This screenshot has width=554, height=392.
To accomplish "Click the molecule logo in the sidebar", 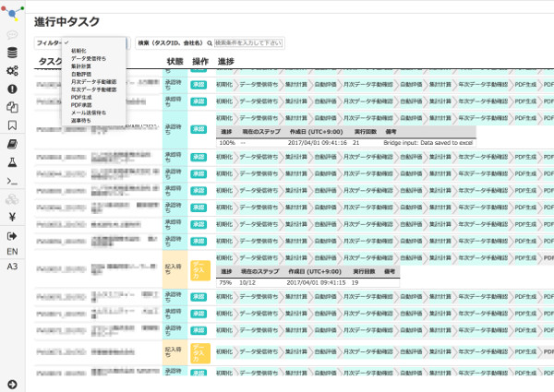I will point(12,13).
